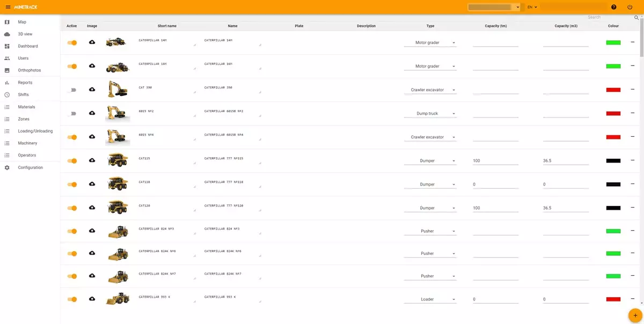Open Loader type dropdown for CATERPILLAR 993 K

click(x=430, y=299)
